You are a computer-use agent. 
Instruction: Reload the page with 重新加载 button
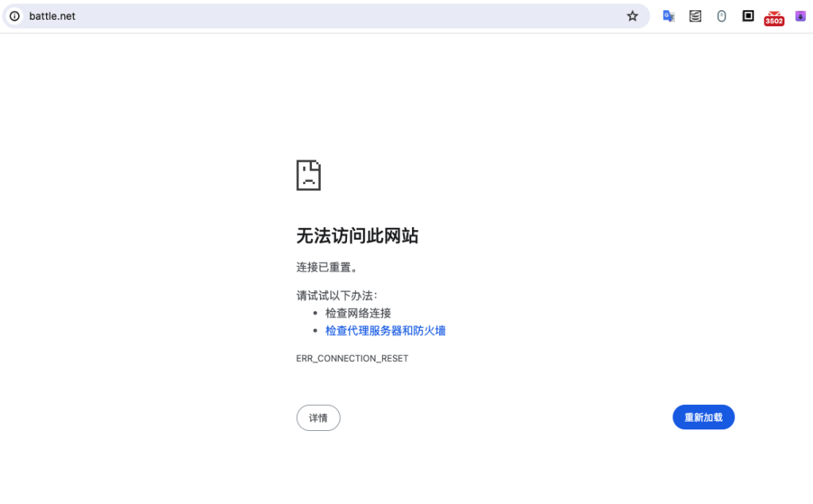703,417
